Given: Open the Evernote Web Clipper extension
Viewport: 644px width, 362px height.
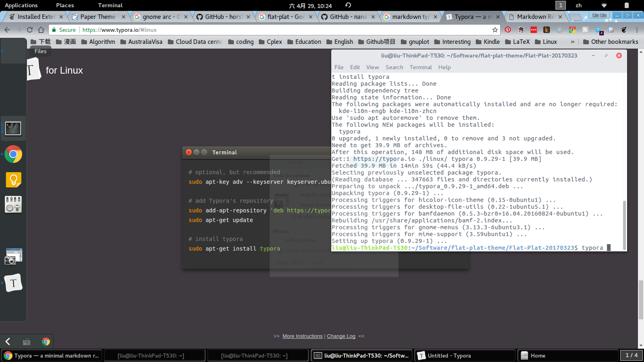Looking at the screenshot, I should [x=521, y=30].
